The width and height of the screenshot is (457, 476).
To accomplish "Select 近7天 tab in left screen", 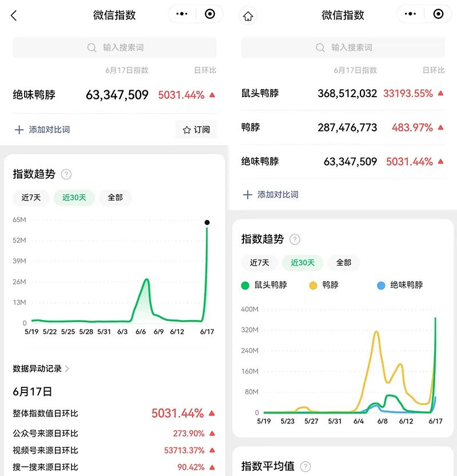I will pos(31,198).
